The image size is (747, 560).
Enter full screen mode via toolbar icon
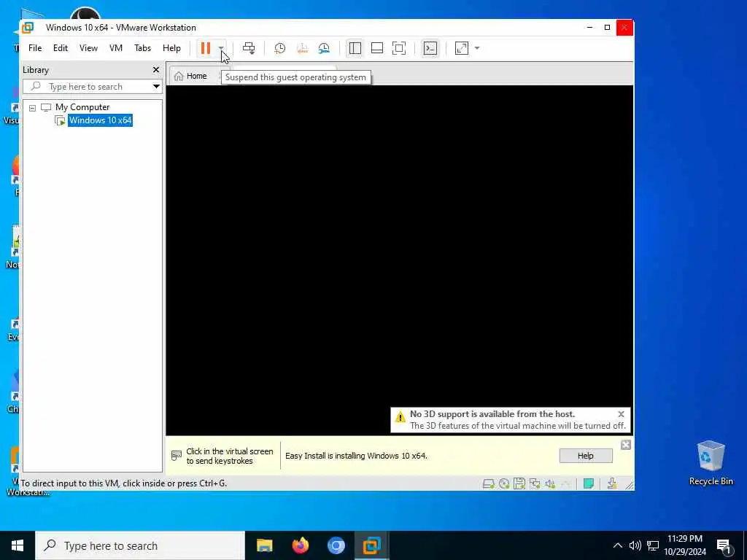tap(399, 48)
